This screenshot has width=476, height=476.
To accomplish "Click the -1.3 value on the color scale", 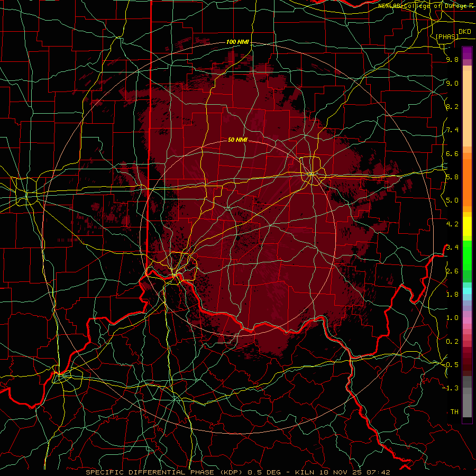I will (x=451, y=388).
